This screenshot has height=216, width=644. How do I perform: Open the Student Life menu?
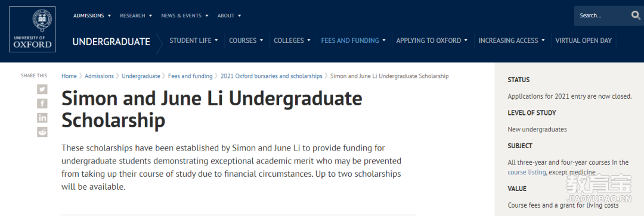point(194,40)
